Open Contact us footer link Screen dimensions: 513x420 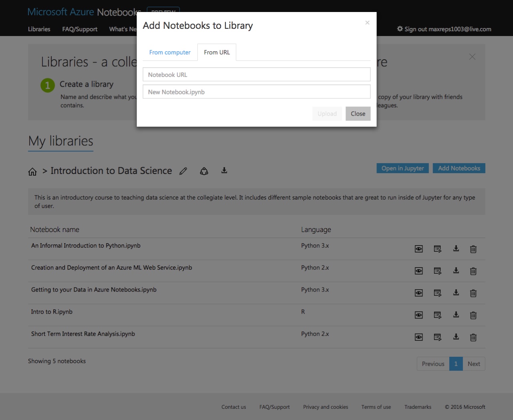point(234,407)
